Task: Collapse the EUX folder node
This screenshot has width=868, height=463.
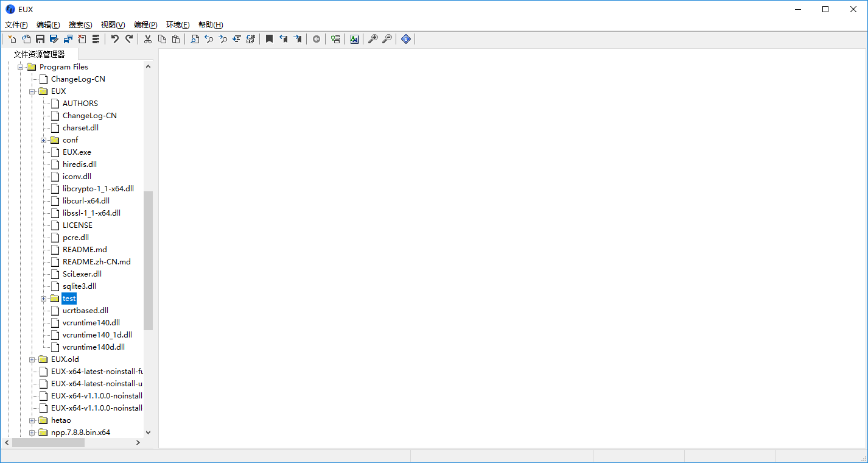Action: pyautogui.click(x=32, y=91)
